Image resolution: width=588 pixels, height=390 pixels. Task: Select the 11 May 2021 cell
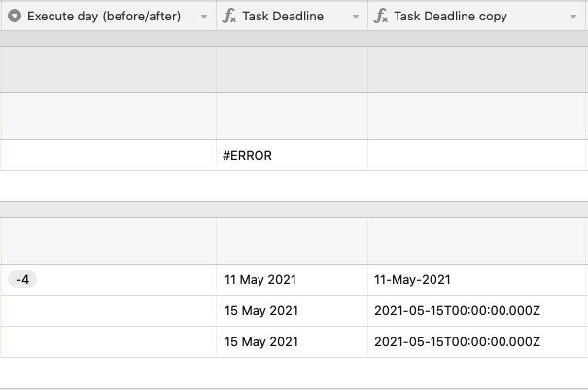(292, 280)
